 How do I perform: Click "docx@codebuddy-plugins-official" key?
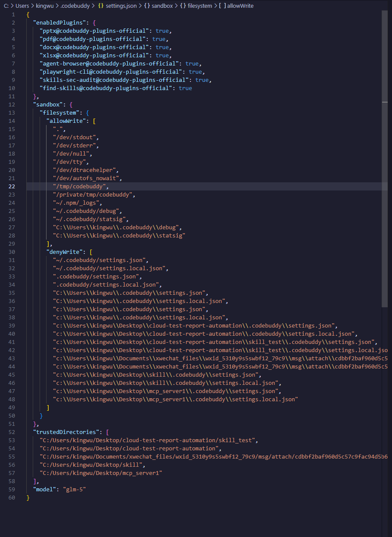(x=94, y=47)
